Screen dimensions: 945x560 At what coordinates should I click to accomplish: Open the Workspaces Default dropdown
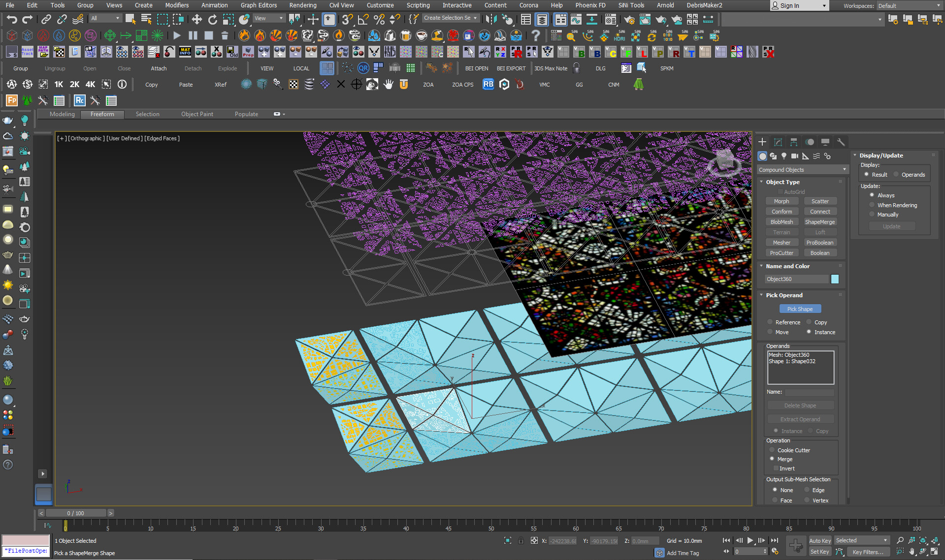click(x=908, y=6)
